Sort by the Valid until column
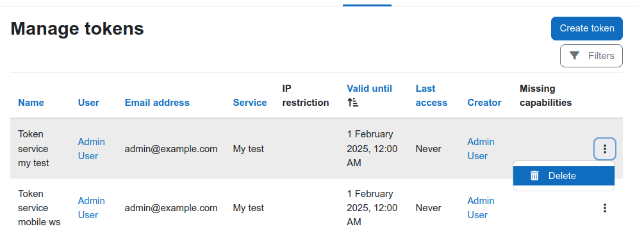The width and height of the screenshot is (644, 249). [x=369, y=89]
